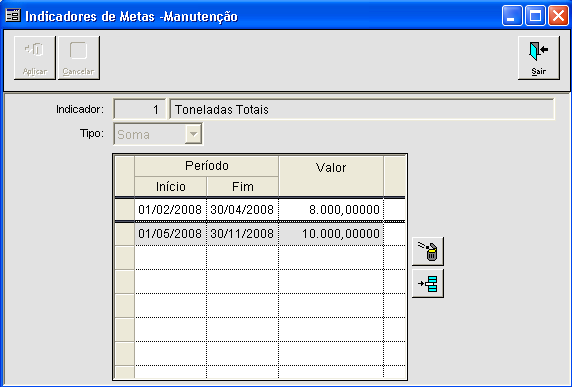
Task: Exit using the Sair door icon
Action: (539, 58)
